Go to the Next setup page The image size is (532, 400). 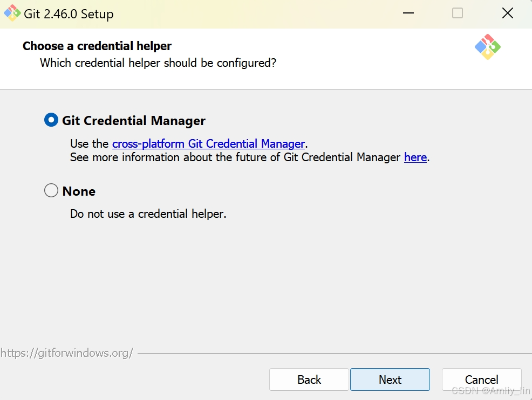coord(390,380)
